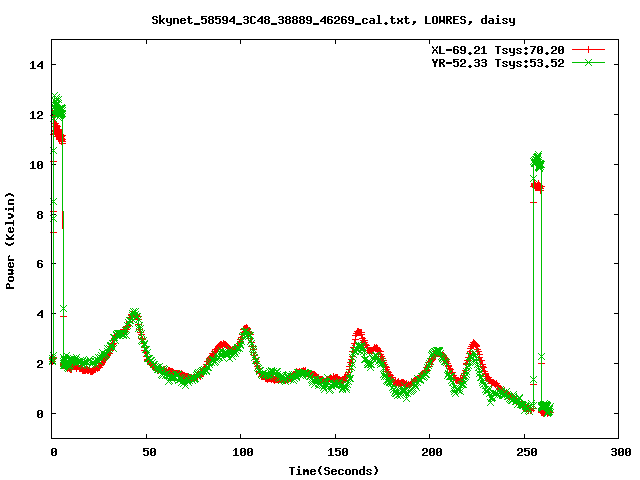Viewport: 640px width, 480px height.
Task: Click the green YR legend line sample
Action: pyautogui.click(x=588, y=62)
